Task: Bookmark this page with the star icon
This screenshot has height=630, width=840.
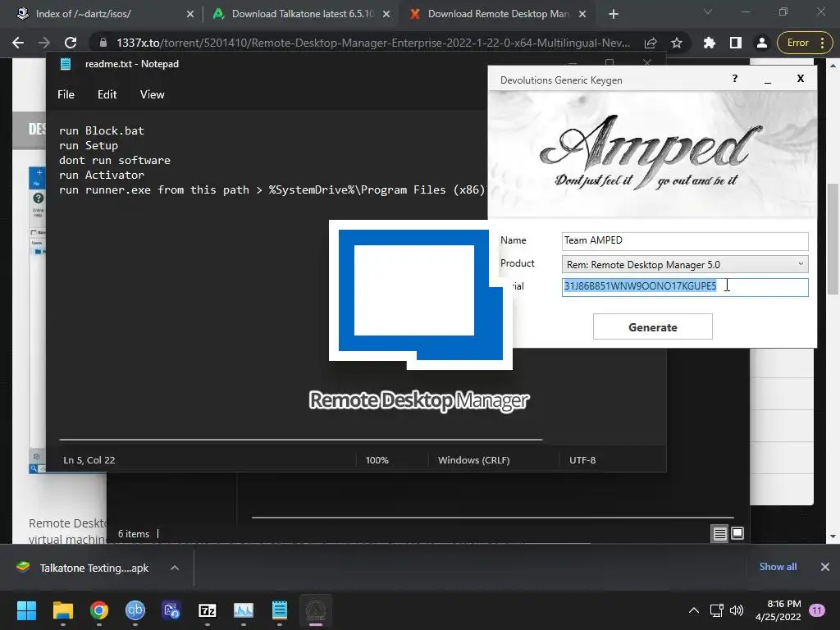Action: tap(677, 43)
